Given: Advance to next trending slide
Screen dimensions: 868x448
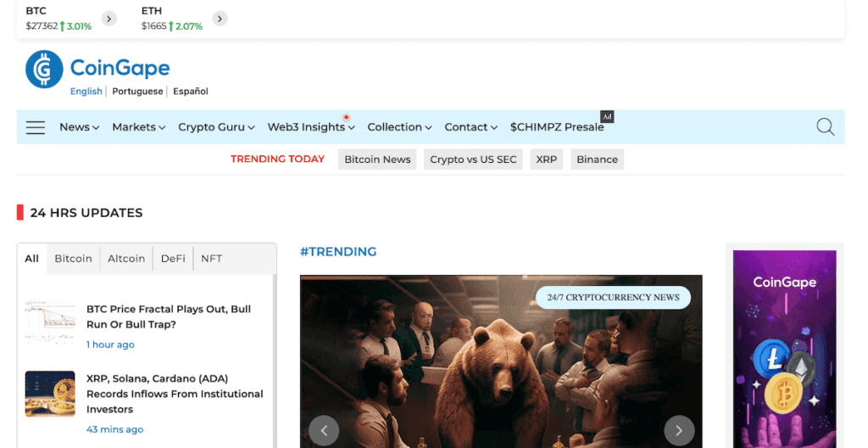Looking at the screenshot, I should click(679, 430).
